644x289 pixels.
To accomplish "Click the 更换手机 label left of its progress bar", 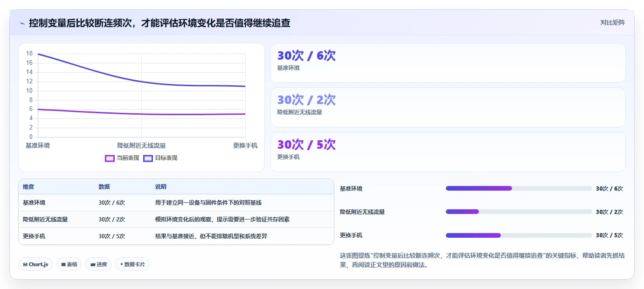I will tap(351, 235).
